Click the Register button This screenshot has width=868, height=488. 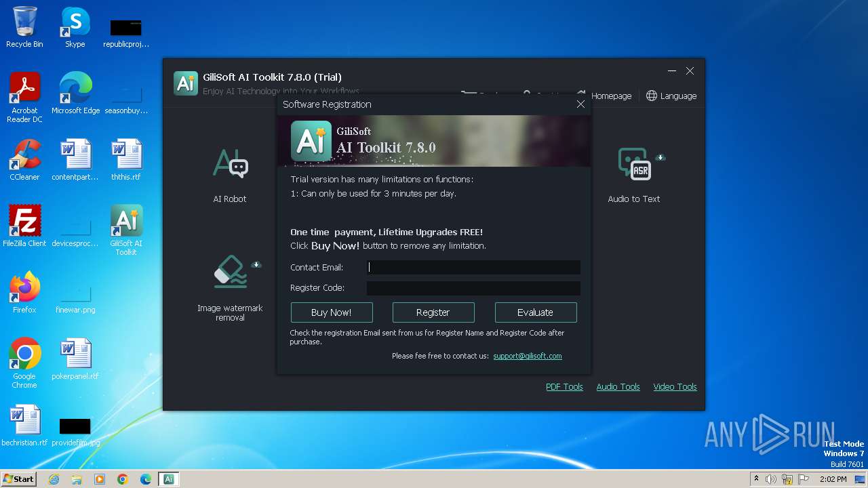(433, 312)
